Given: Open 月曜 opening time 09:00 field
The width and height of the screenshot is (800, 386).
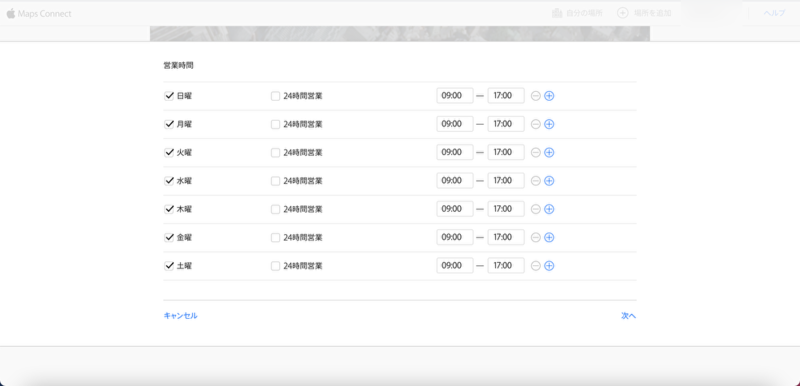Looking at the screenshot, I should [455, 124].
